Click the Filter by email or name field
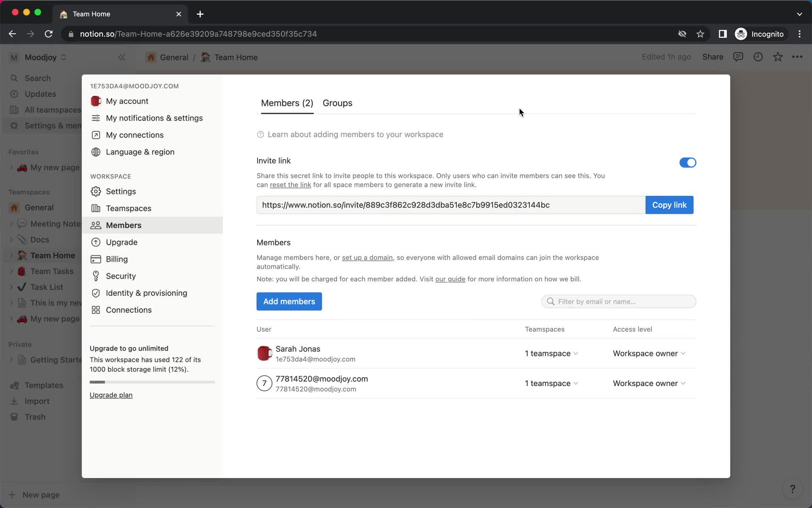Image resolution: width=812 pixels, height=508 pixels. tap(618, 301)
